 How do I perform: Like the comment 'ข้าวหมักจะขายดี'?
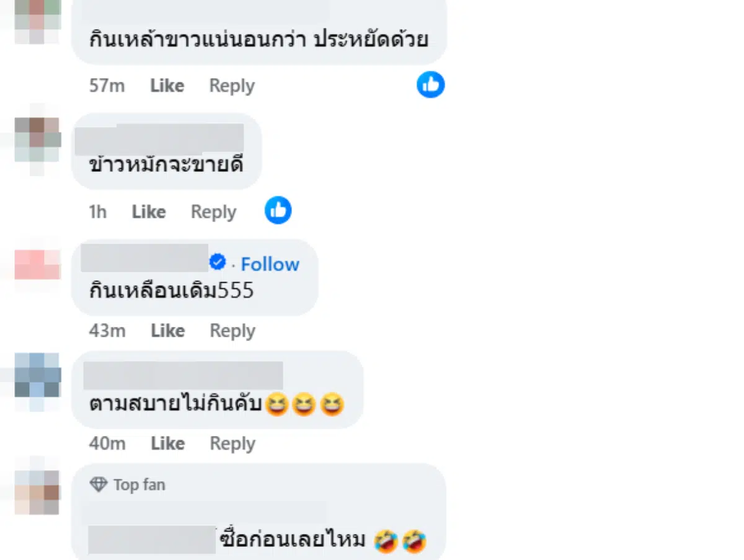pyautogui.click(x=148, y=211)
